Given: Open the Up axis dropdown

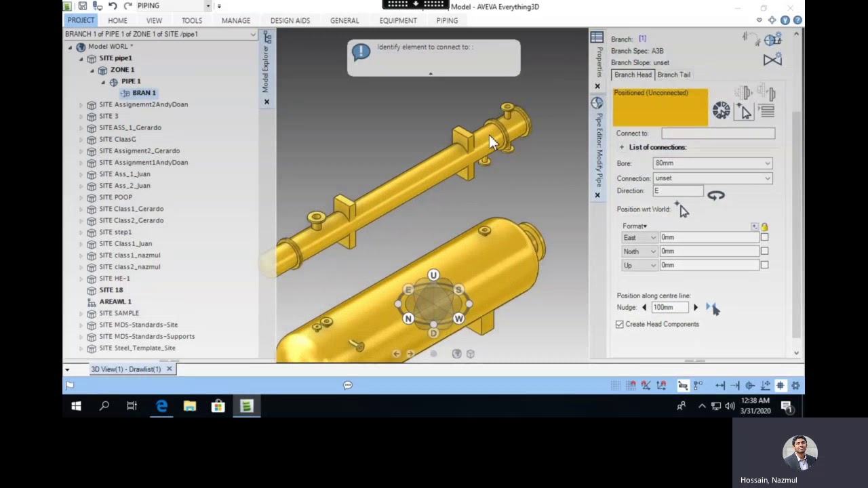Looking at the screenshot, I should point(640,266).
